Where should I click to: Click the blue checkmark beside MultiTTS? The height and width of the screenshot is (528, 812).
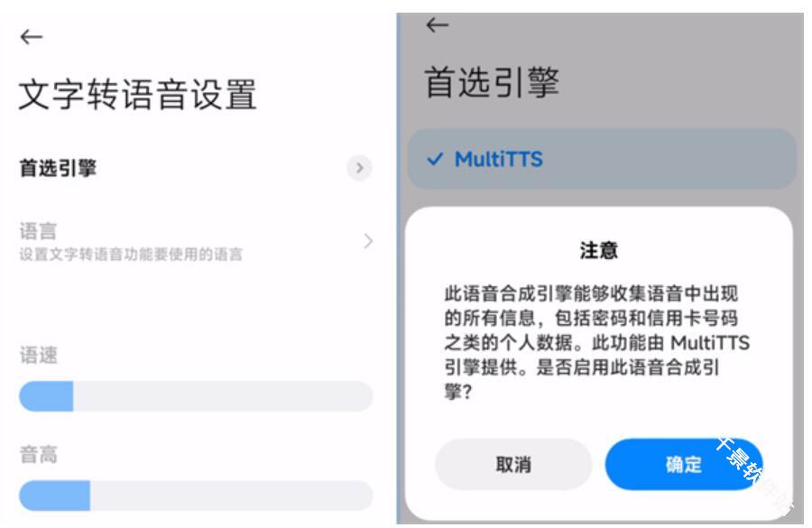tap(435, 159)
